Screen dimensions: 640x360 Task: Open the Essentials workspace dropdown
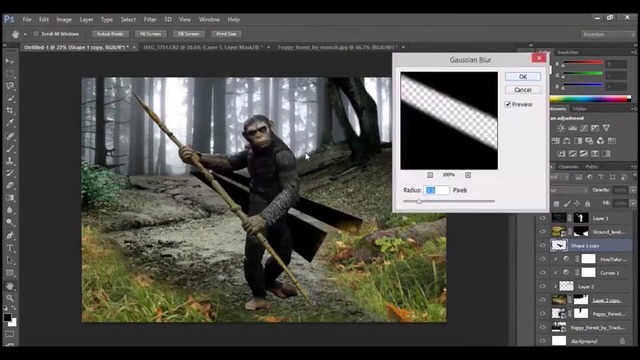(607, 34)
